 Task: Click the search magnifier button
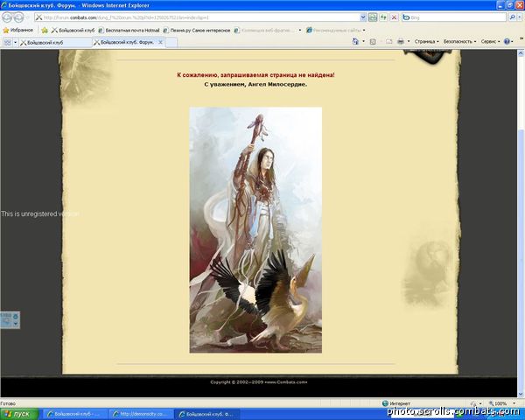pyautogui.click(x=512, y=17)
